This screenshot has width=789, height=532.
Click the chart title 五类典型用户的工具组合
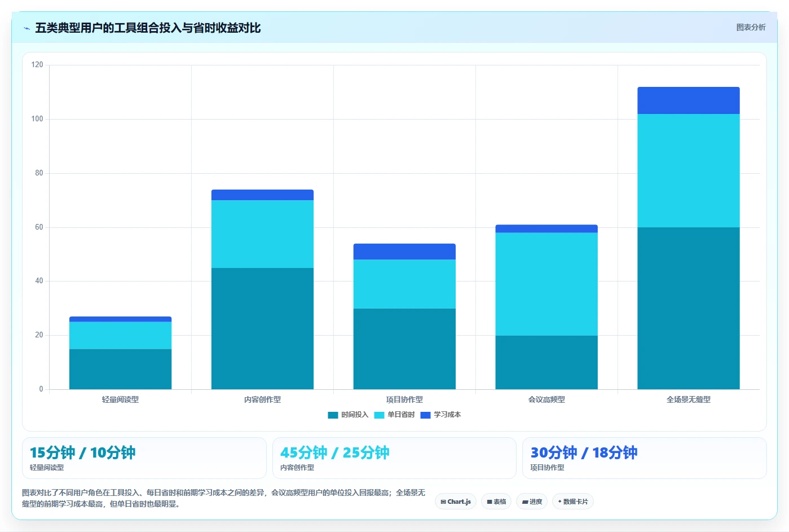point(148,28)
